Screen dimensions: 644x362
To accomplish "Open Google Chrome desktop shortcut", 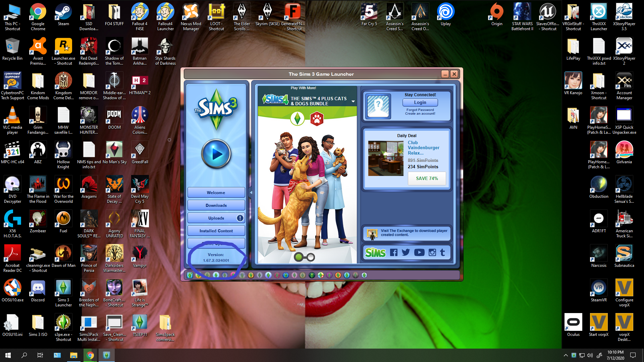I will pyautogui.click(x=38, y=17).
